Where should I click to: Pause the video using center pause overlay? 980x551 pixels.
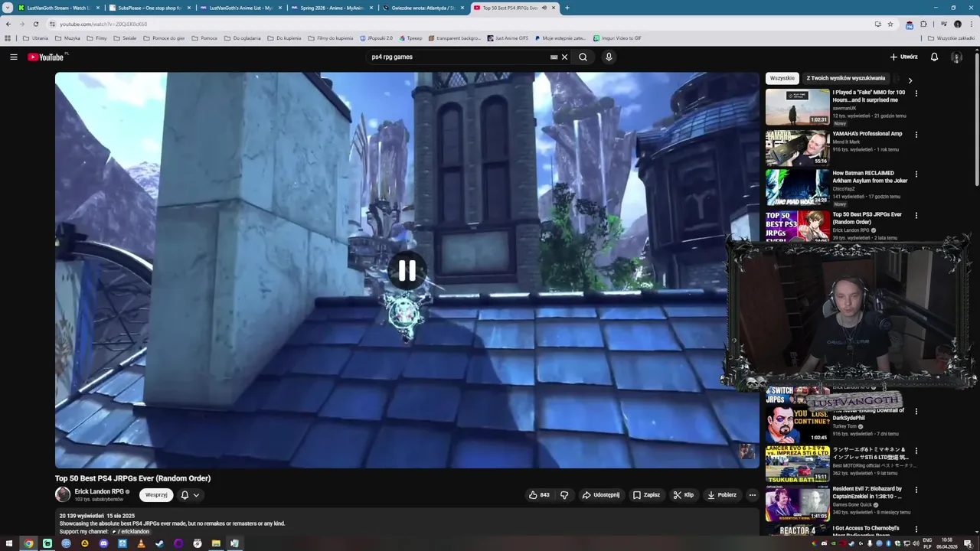coord(407,270)
